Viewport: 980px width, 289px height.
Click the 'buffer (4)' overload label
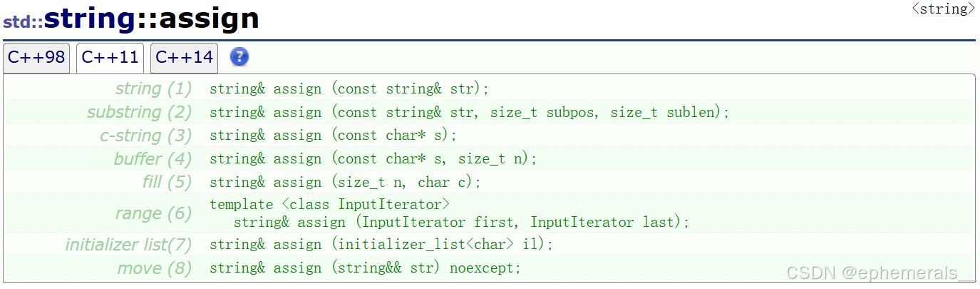pyautogui.click(x=153, y=159)
